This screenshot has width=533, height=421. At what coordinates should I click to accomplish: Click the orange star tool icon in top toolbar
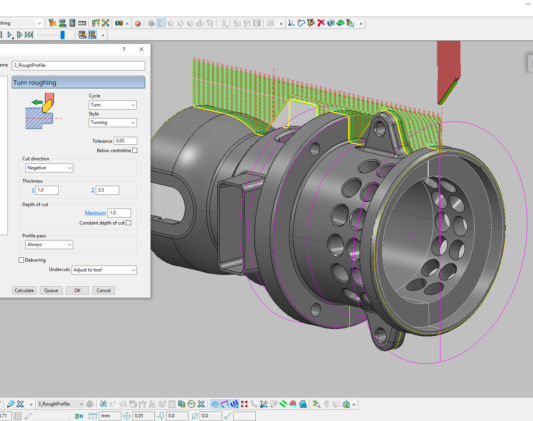coord(52,23)
